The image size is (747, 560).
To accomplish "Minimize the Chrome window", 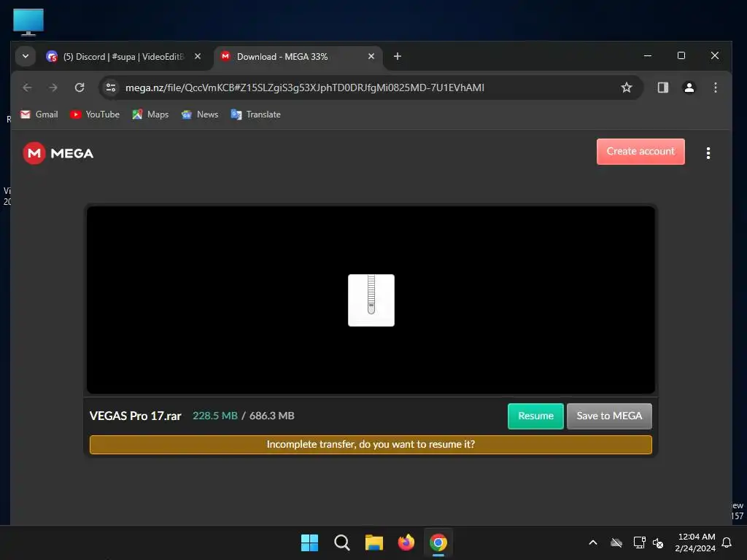I will tap(648, 55).
